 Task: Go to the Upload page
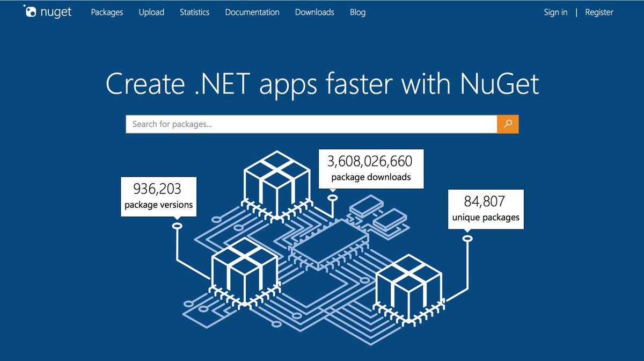click(151, 12)
